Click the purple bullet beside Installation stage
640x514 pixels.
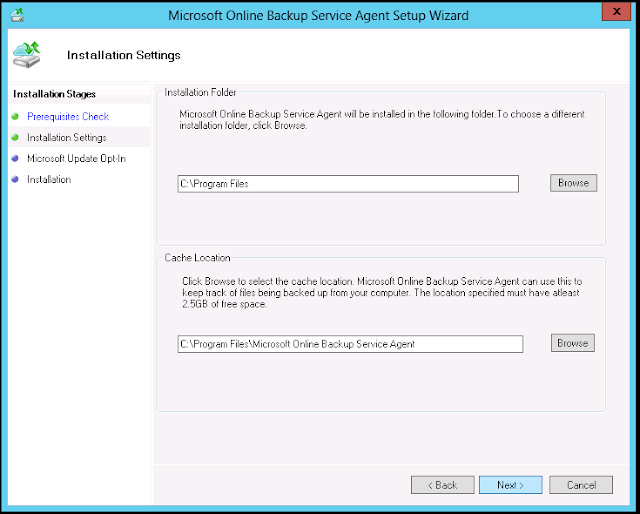pyautogui.click(x=15, y=179)
